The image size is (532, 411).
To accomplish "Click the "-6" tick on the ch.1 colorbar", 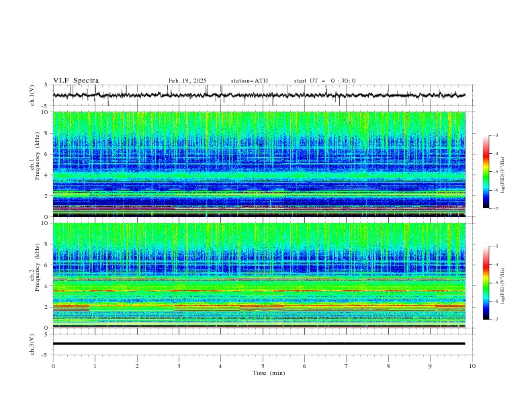I will click(495, 190).
